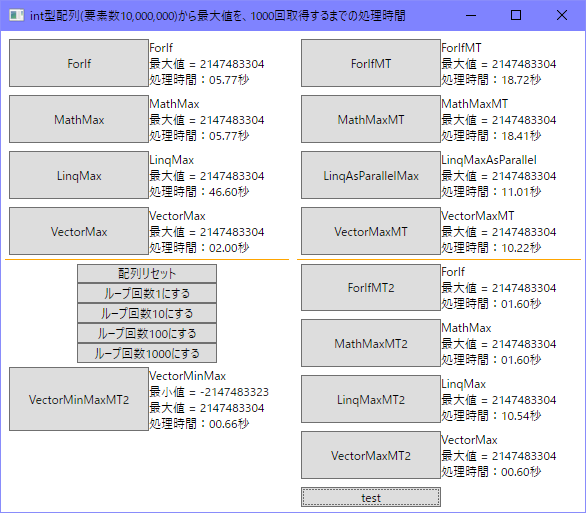Click the VectorMaxMT2 button

(371, 455)
